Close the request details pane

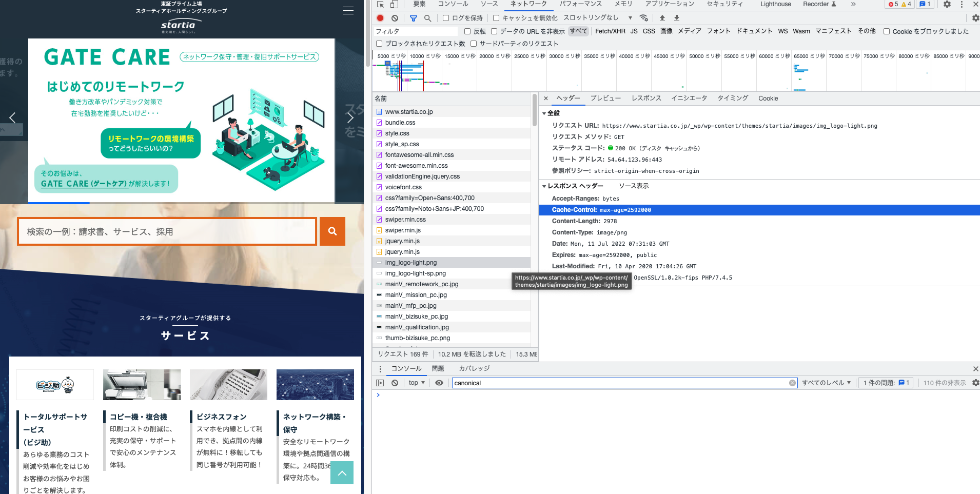point(546,98)
